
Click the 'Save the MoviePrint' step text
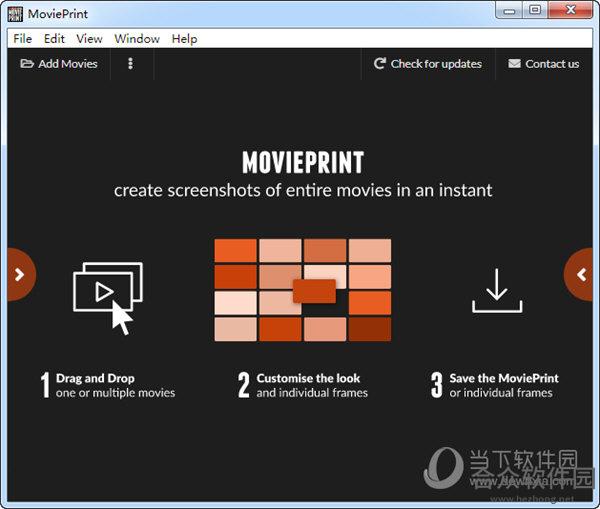click(504, 378)
